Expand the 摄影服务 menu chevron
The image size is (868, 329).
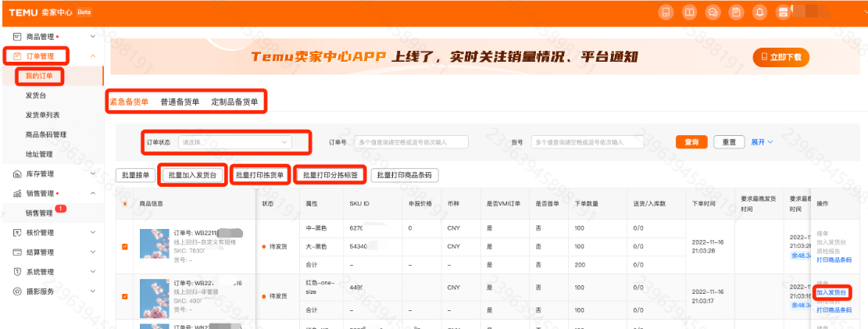coord(93,291)
